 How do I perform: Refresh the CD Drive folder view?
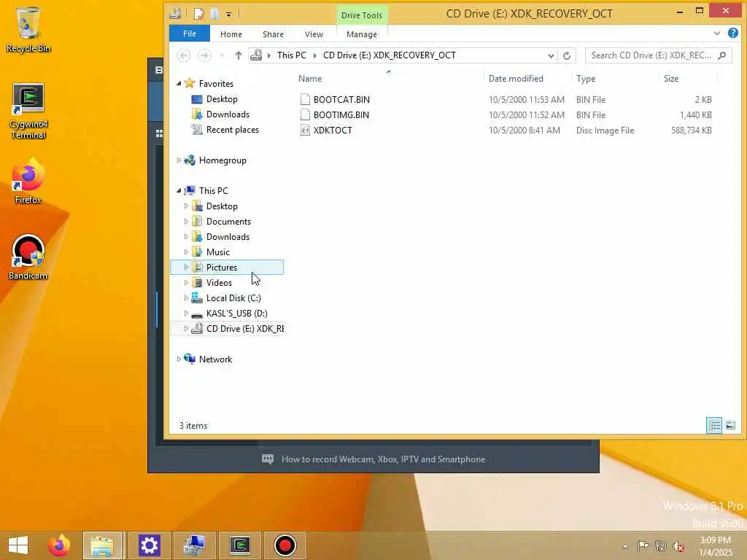[x=566, y=55]
